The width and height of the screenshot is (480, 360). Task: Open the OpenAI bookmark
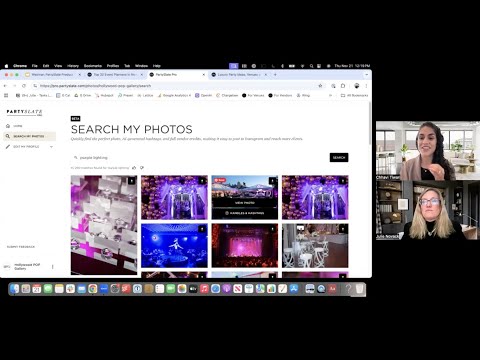pos(204,95)
